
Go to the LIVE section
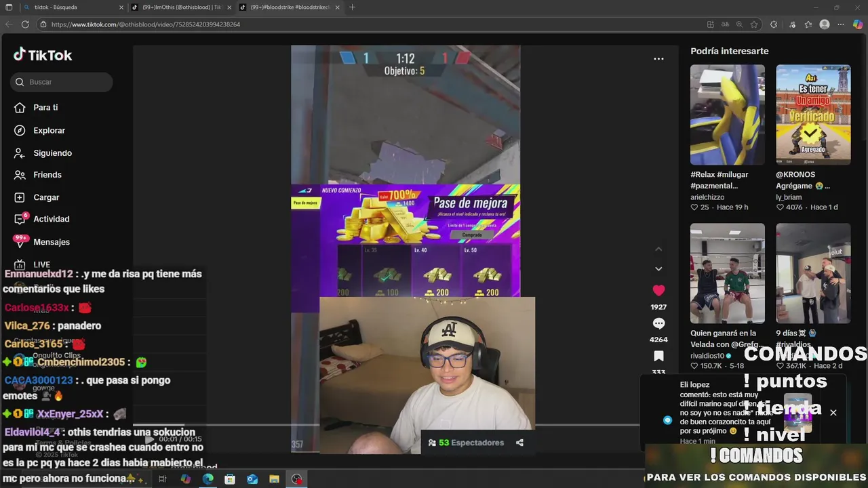point(41,264)
